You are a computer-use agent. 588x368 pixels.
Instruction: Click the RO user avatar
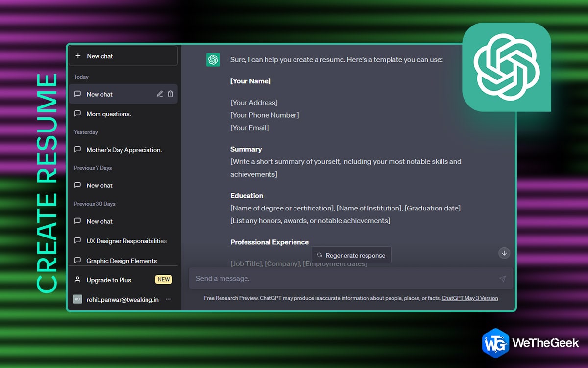coord(77,299)
